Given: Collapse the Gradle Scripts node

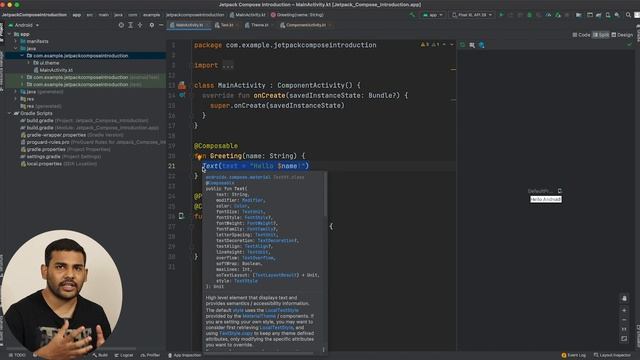Looking at the screenshot, I should [9, 113].
